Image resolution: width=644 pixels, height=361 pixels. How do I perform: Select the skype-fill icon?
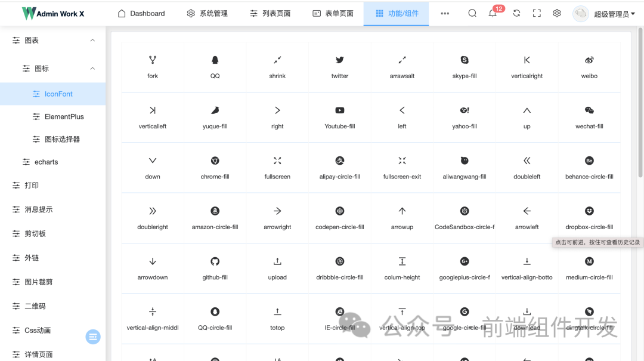click(465, 60)
